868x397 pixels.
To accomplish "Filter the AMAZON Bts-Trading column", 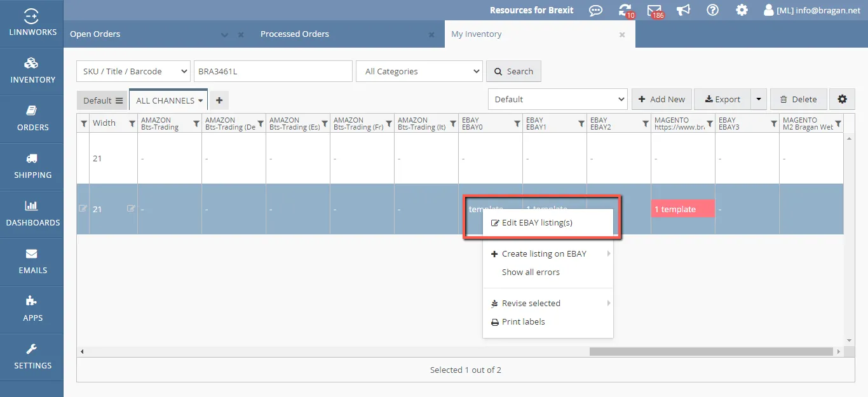I will (196, 123).
